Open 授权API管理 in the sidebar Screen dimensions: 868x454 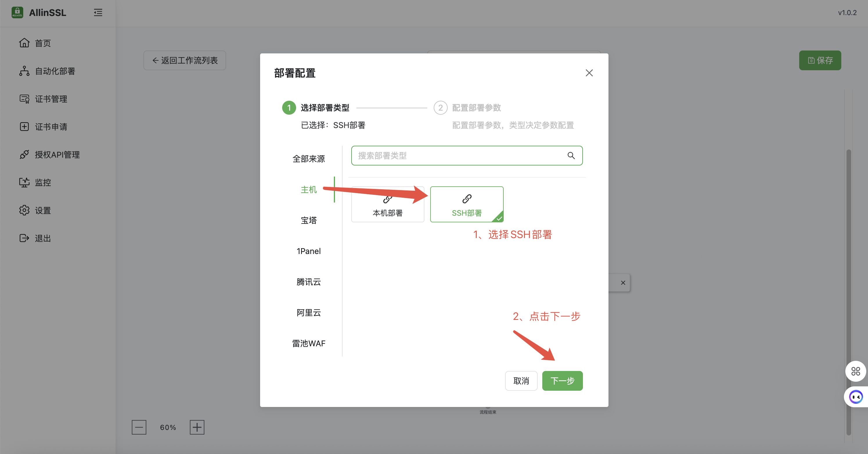(57, 154)
